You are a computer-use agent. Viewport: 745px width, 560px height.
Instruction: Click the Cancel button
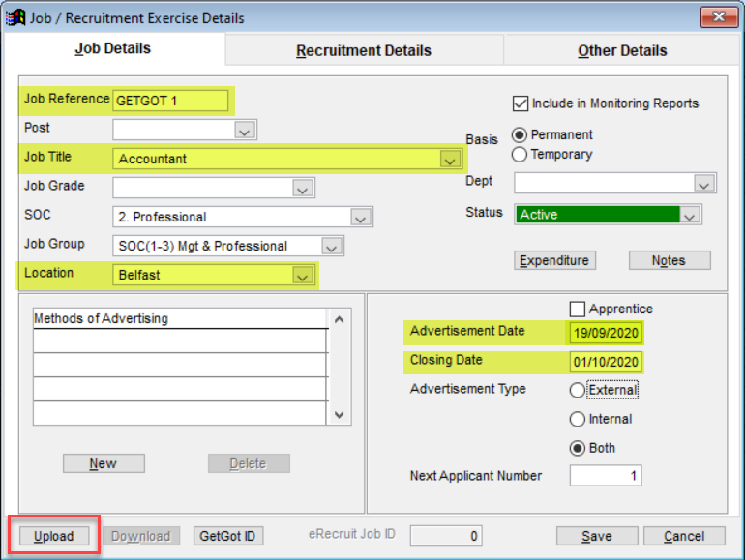point(684,536)
